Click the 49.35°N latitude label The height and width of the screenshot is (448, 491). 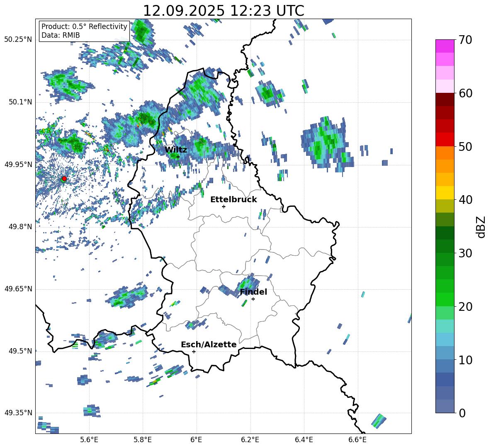coord(18,413)
